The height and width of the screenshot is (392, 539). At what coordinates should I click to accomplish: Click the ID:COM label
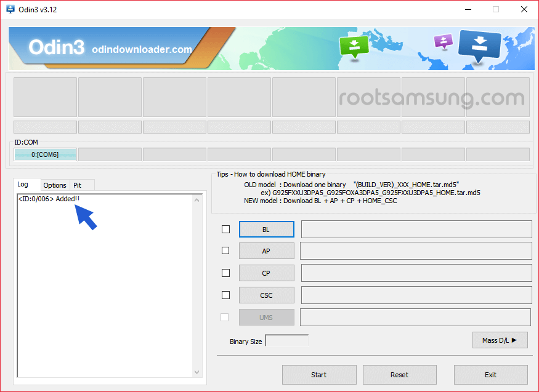click(26, 142)
